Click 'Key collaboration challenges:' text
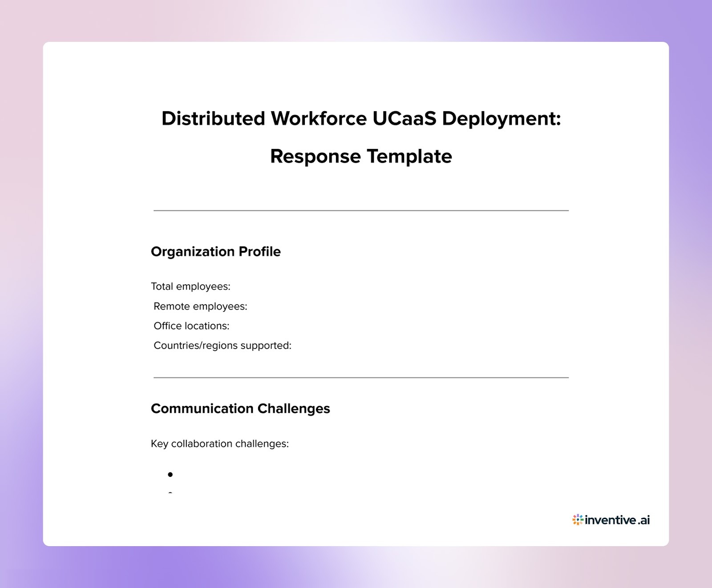 [220, 443]
